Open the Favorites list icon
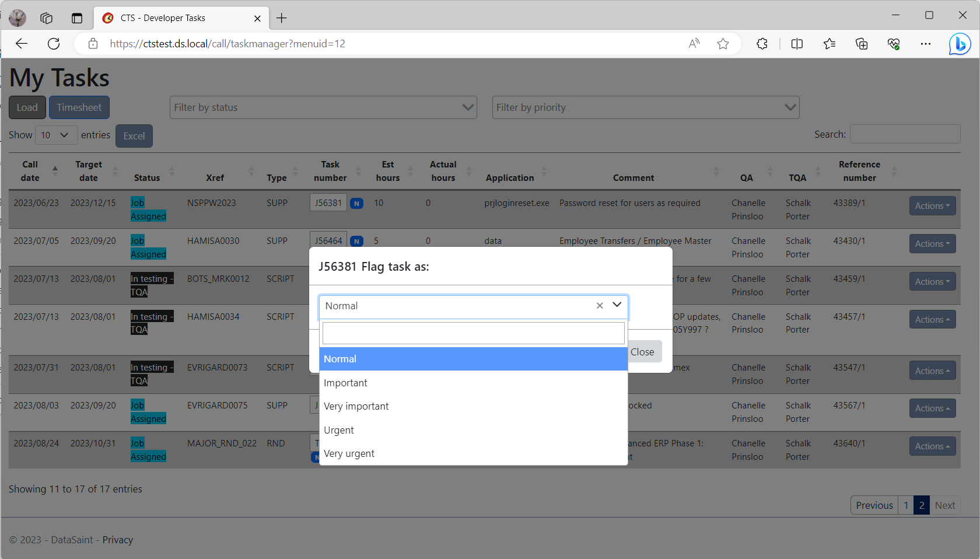The image size is (980, 559). tap(829, 44)
